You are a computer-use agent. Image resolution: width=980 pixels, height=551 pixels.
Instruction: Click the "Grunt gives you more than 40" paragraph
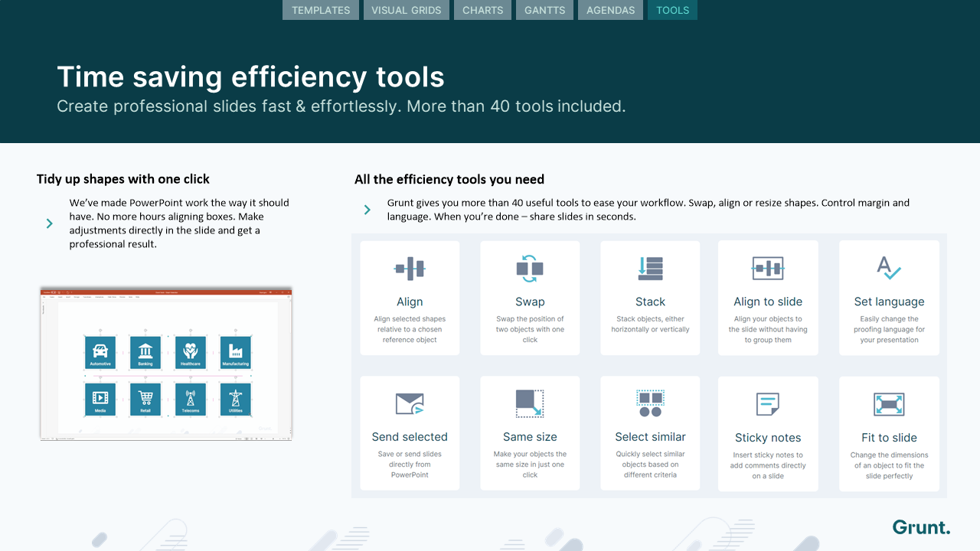click(648, 210)
